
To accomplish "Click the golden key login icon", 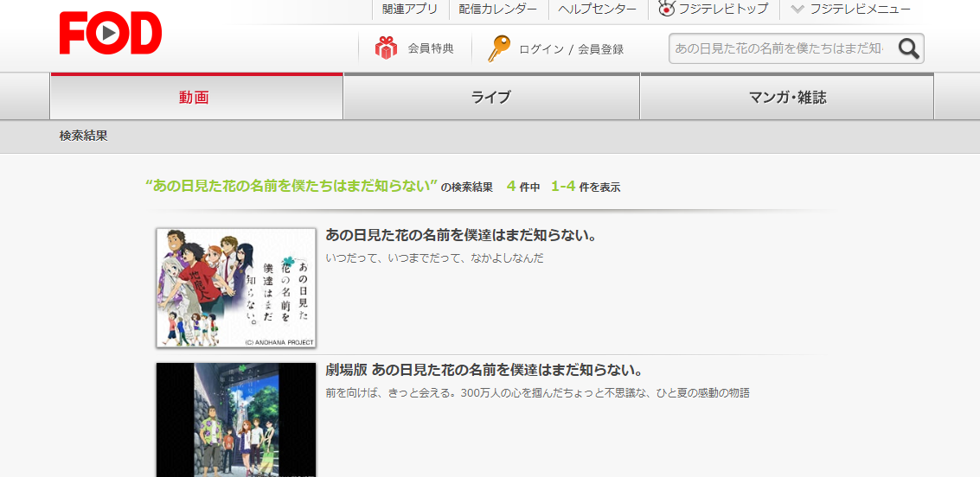I will pos(498,48).
